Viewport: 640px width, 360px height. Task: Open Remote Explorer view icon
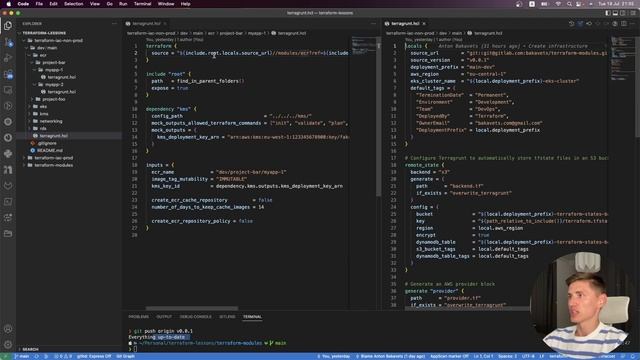click(x=8, y=90)
